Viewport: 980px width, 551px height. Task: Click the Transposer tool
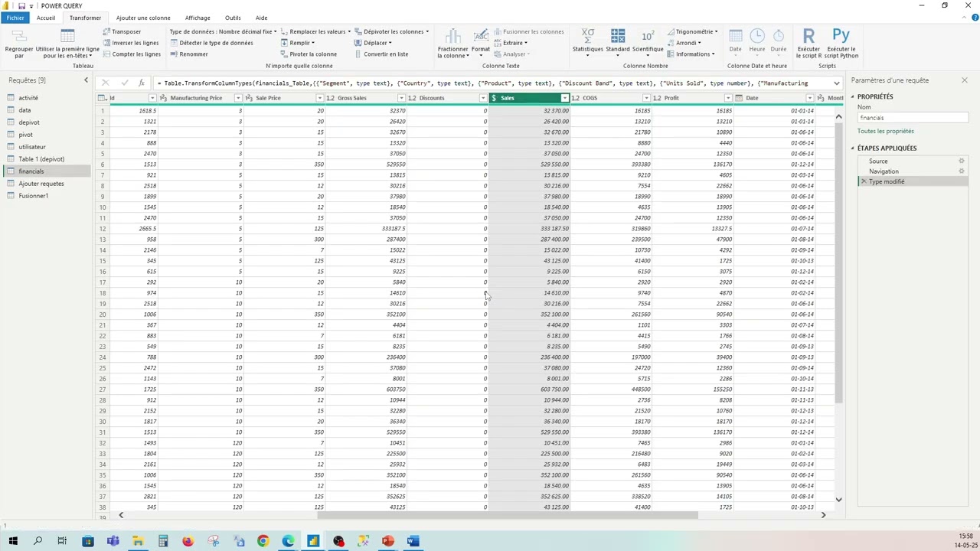[x=122, y=31]
